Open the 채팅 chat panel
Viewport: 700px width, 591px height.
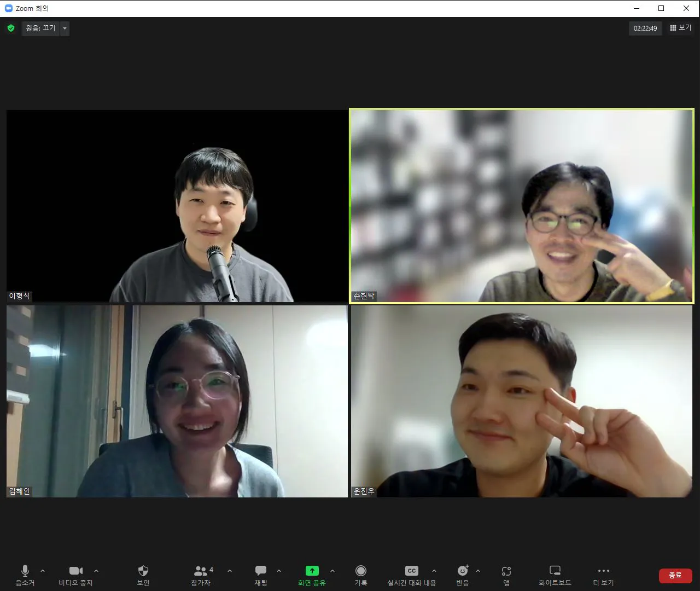click(261, 575)
